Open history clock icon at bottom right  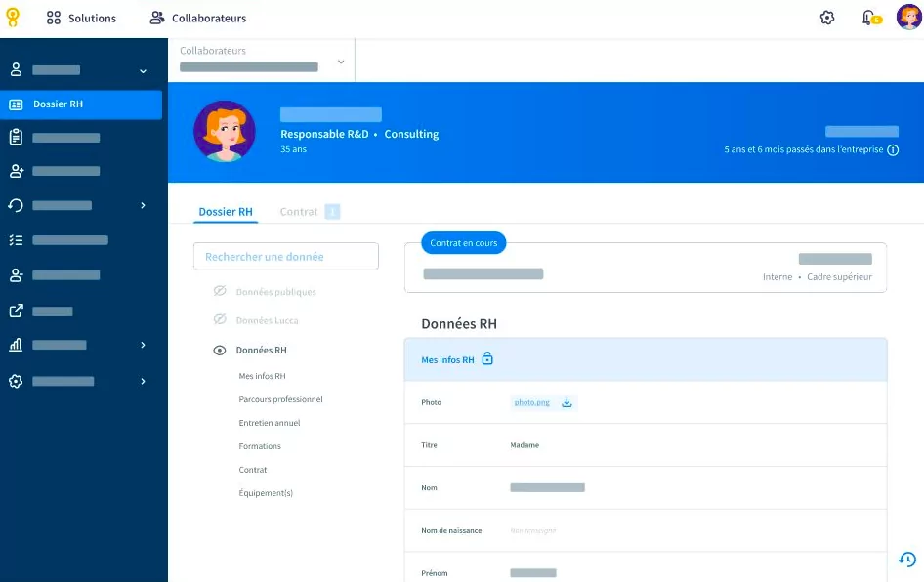[907, 560]
